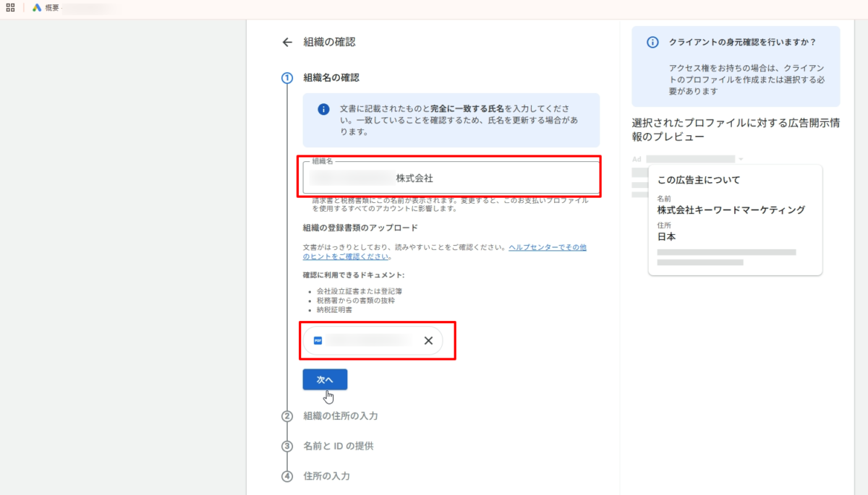Click the step 2 numbered circle
868x495 pixels.
coord(287,416)
